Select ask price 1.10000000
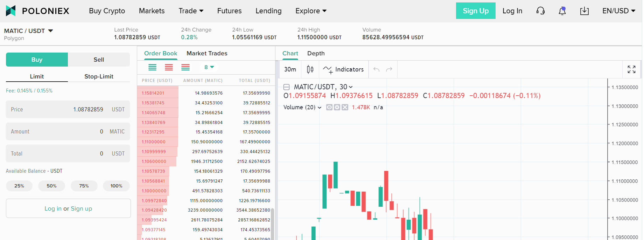The height and width of the screenshot is (240, 644). tap(154, 191)
